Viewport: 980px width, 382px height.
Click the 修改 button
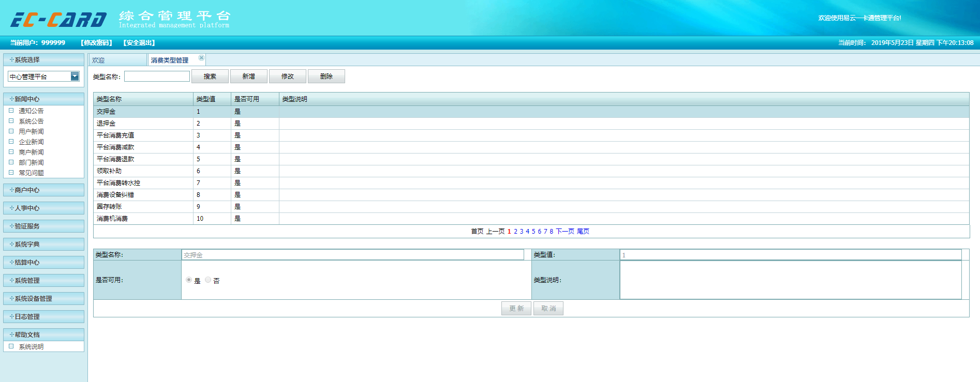coord(288,77)
